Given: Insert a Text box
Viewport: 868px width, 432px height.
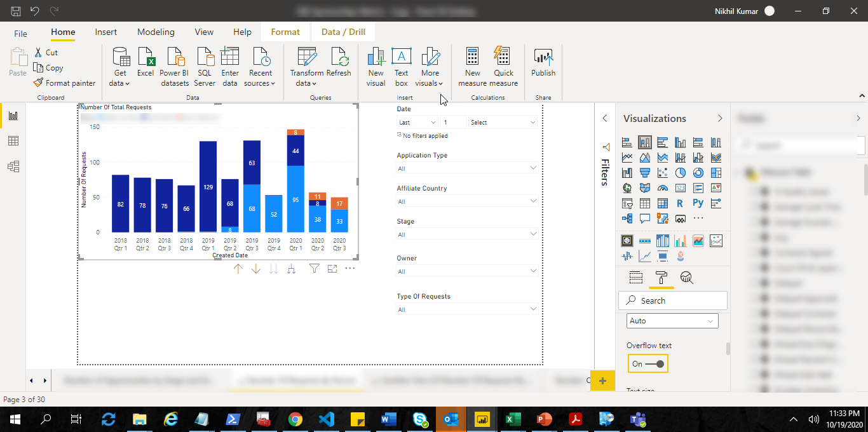Looking at the screenshot, I should tap(401, 67).
